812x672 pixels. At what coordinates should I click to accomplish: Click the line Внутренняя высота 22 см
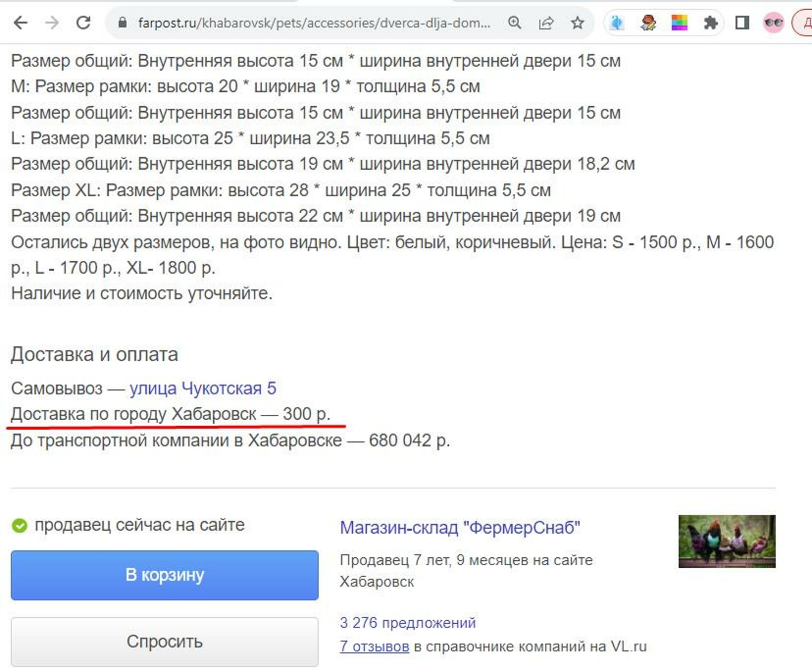(316, 216)
